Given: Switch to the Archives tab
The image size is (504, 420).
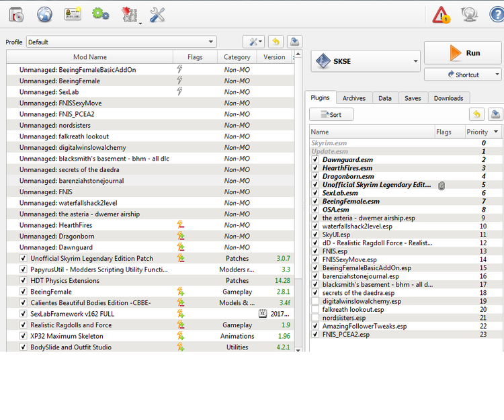Looking at the screenshot, I should tap(354, 98).
